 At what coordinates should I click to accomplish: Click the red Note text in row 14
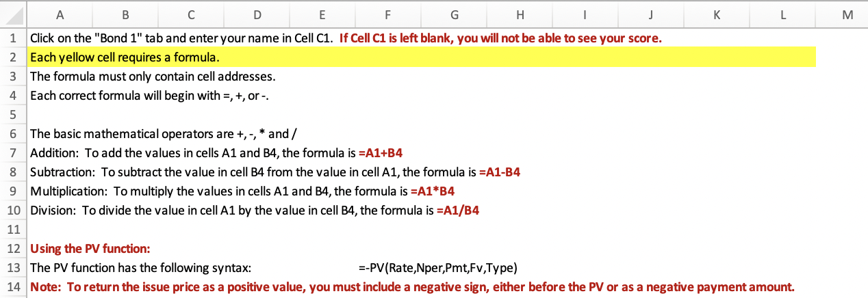point(412,287)
